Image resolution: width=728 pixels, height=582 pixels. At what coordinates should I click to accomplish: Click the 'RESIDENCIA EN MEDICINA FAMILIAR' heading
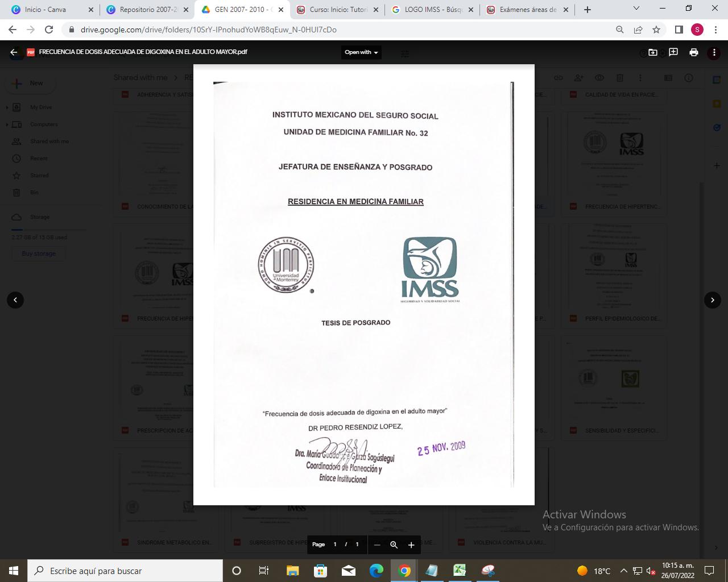click(355, 202)
